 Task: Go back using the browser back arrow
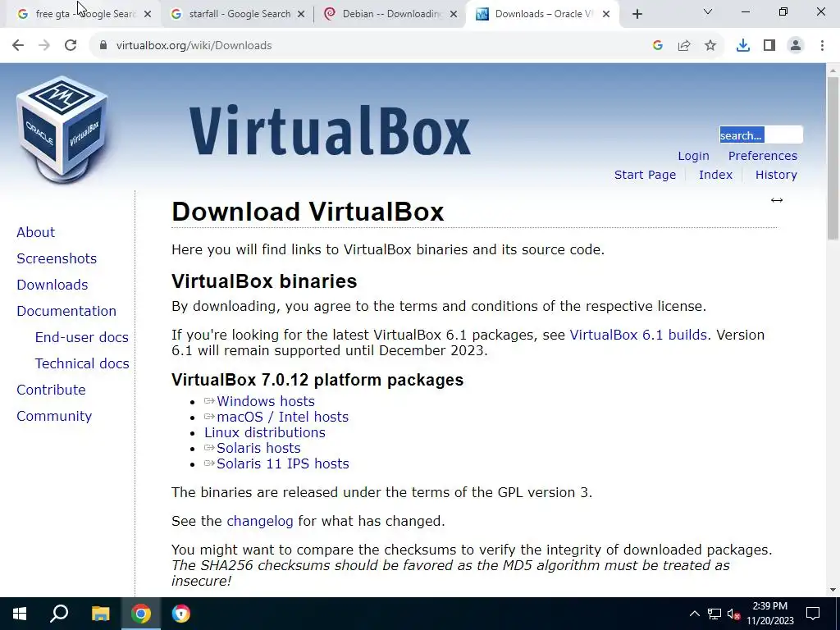pos(18,46)
